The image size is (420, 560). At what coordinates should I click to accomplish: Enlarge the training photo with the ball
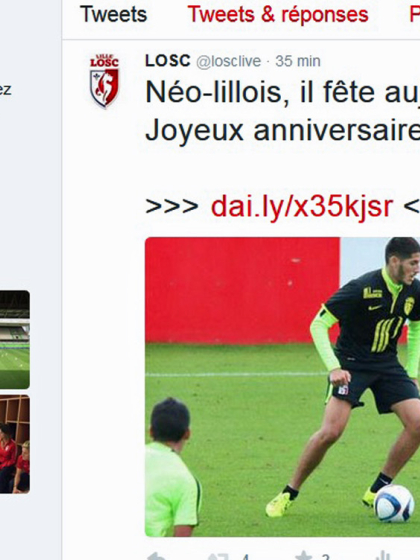pos(282,387)
